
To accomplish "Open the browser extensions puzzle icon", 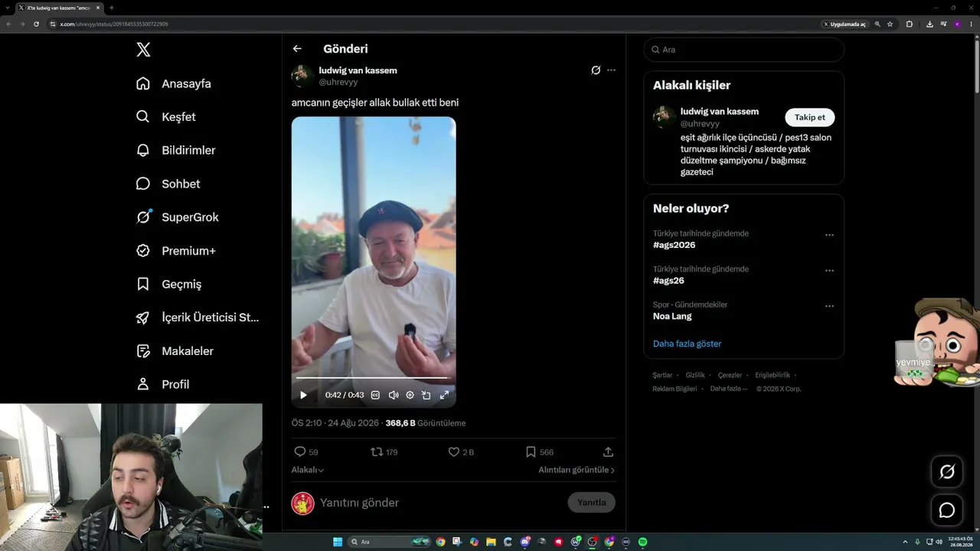I will pyautogui.click(x=910, y=24).
